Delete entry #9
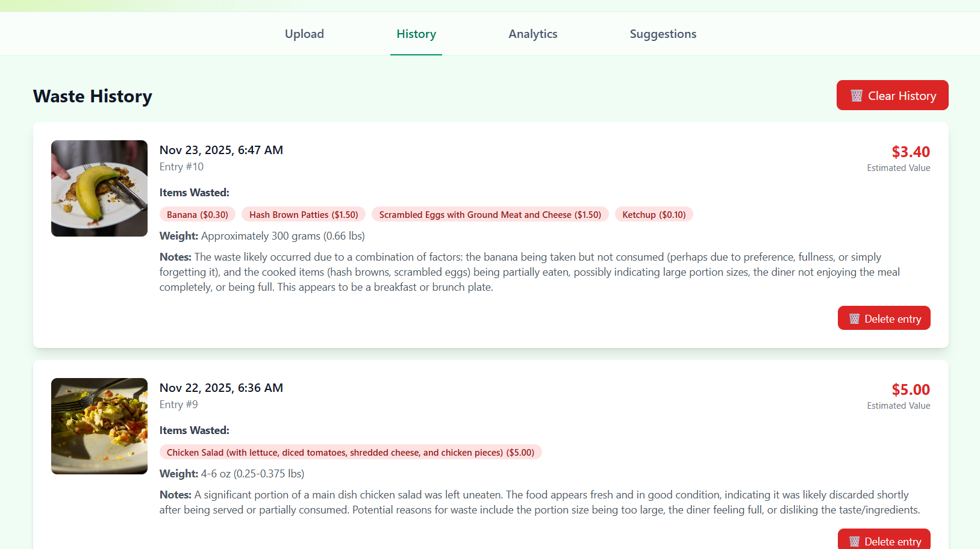Screen dimensions: 980x549 884,540
